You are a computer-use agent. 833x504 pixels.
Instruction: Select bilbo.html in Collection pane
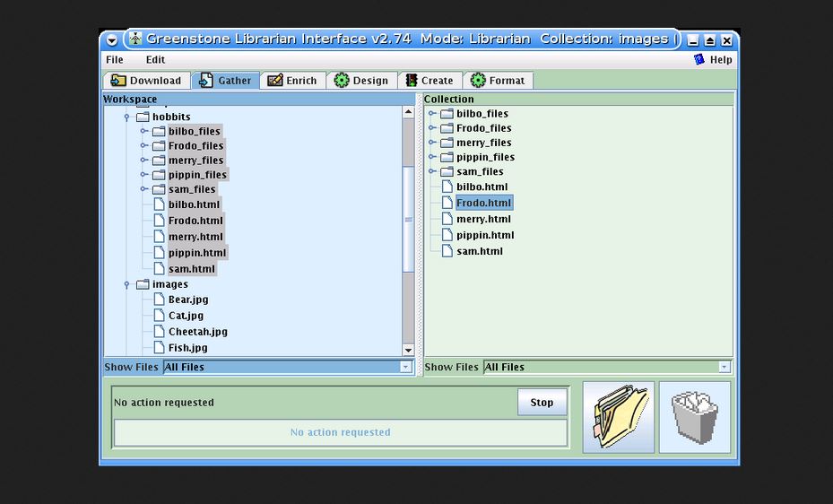[482, 187]
